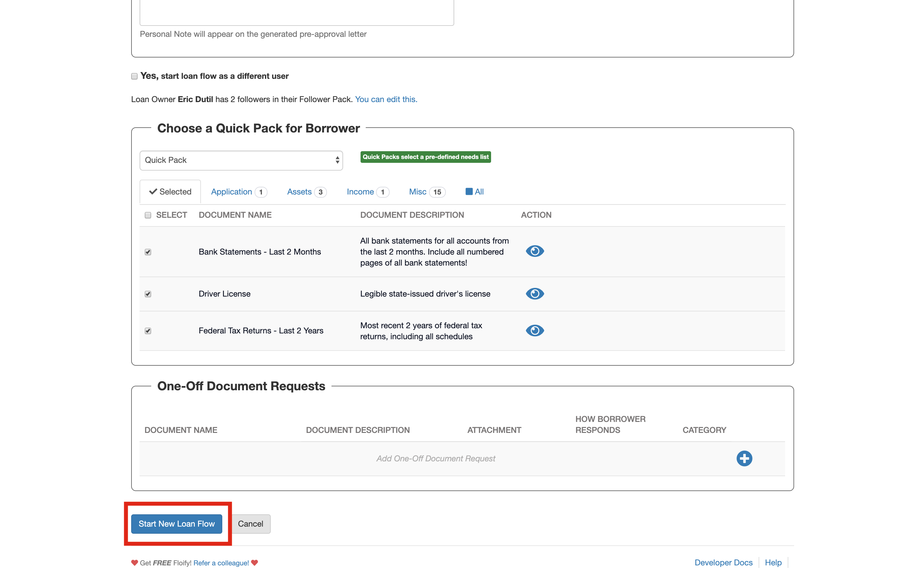Toggle the SELECT all header checkbox
This screenshot has height=577, width=924.
(148, 215)
